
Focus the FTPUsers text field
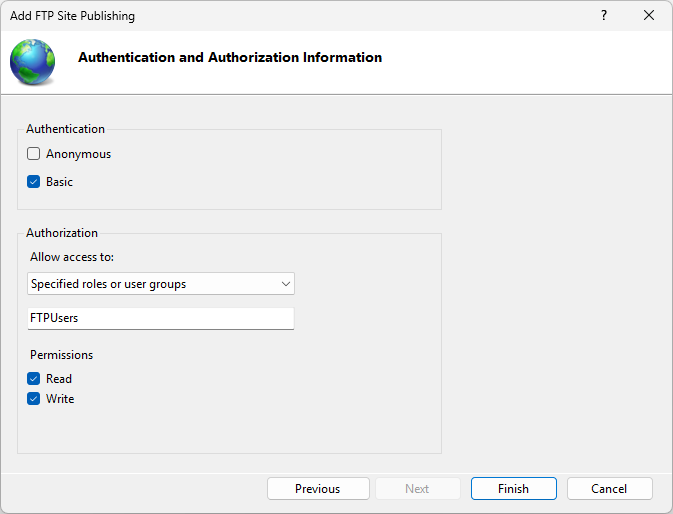tap(161, 318)
